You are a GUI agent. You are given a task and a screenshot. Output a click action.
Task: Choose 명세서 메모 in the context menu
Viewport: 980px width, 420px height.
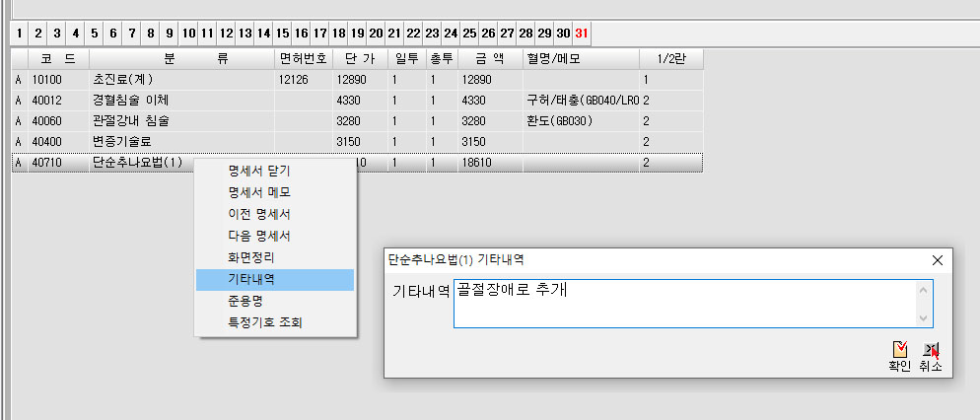point(258,192)
